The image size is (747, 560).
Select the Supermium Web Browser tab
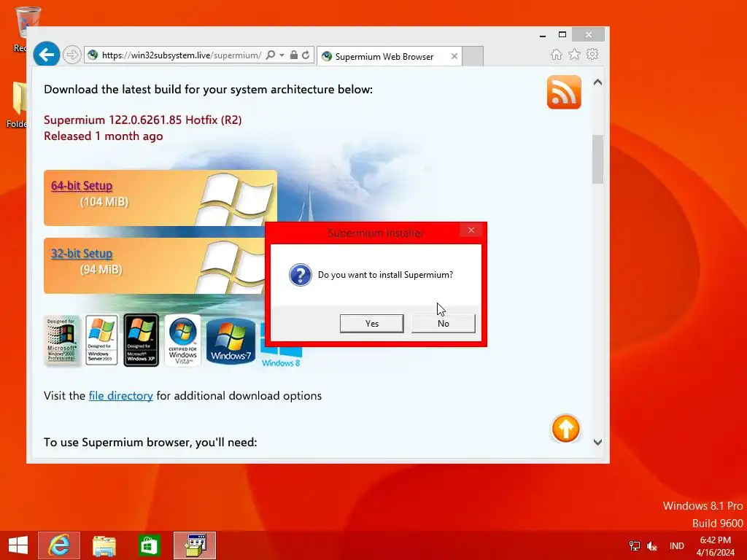(390, 56)
